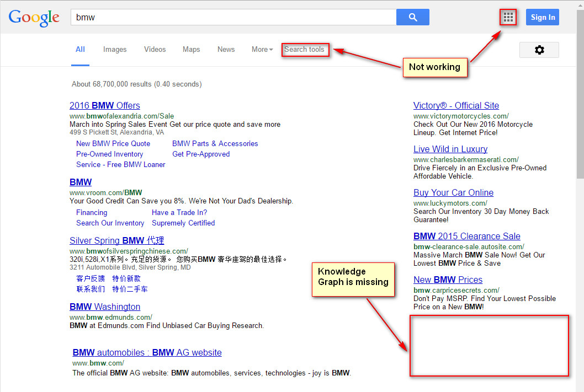Click the bmw.carpricesecrets.com/ URL text
Viewport: 584px width, 392px height.
pos(456,290)
